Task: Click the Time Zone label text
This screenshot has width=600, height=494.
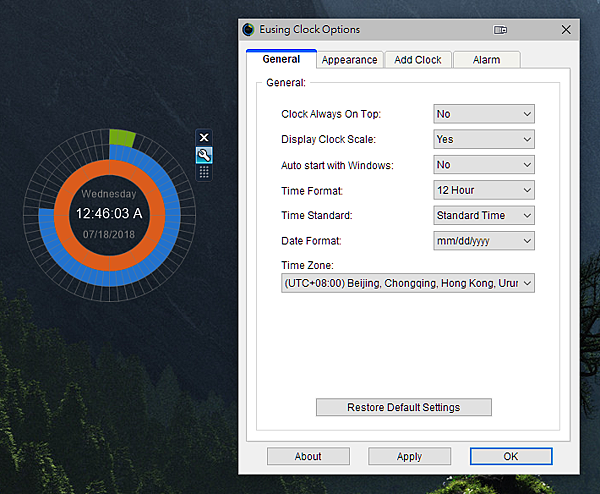Action: (x=307, y=265)
